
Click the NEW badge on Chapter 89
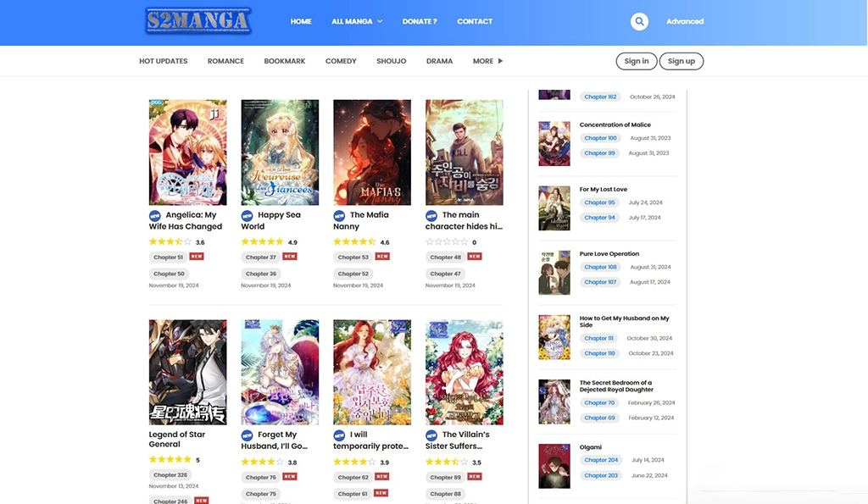pyautogui.click(x=474, y=476)
